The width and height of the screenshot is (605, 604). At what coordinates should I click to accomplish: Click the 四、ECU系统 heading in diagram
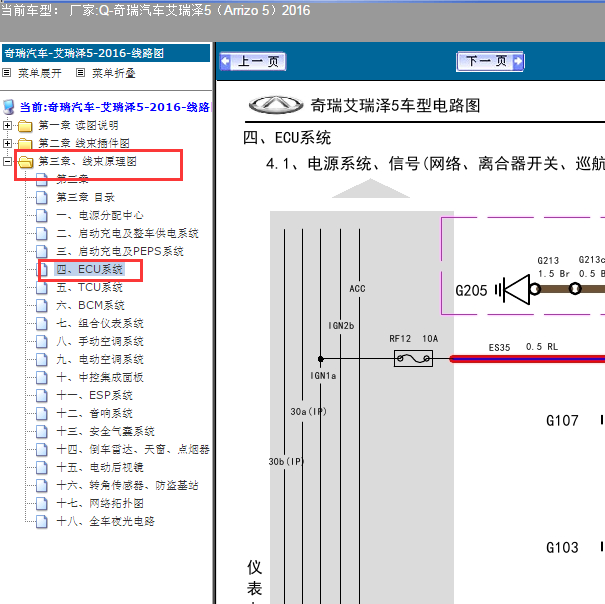pyautogui.click(x=287, y=138)
